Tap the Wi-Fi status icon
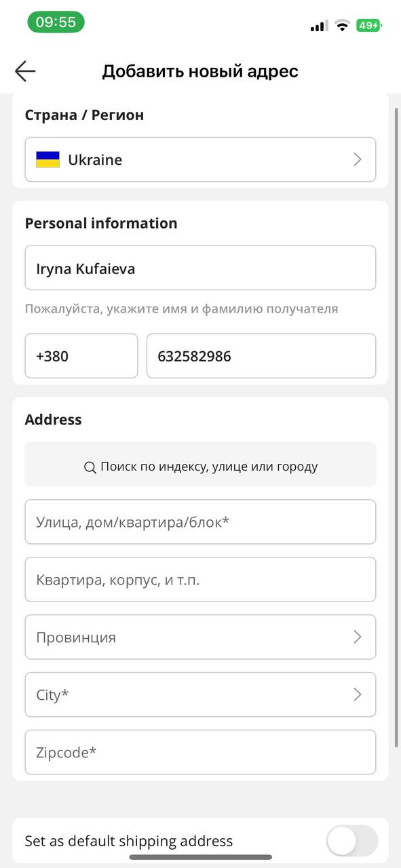The image size is (401, 868). coord(342,26)
